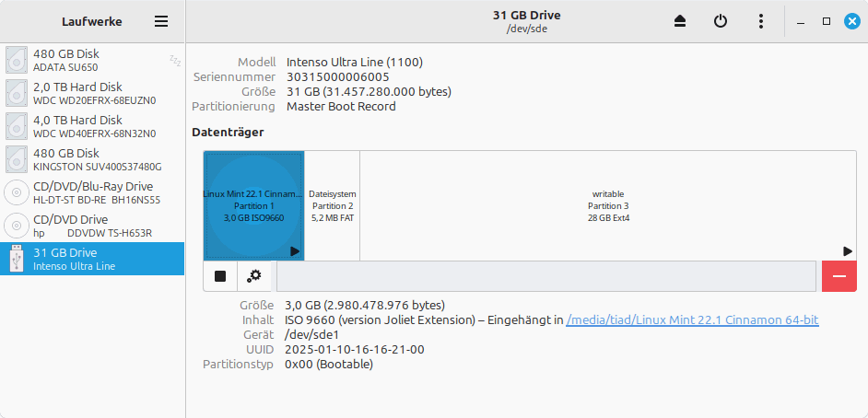Select KINGSTON 480 GB disk

tap(92, 159)
